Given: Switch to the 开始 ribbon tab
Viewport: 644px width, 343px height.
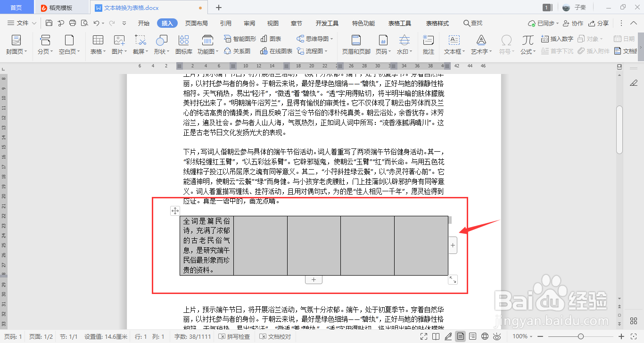Looking at the screenshot, I should pyautogui.click(x=144, y=23).
